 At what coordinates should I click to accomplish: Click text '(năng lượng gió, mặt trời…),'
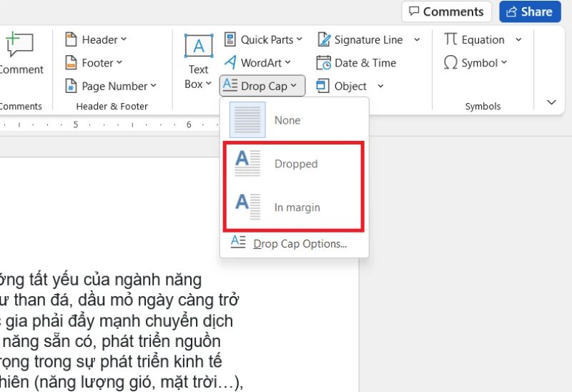[x=139, y=382]
